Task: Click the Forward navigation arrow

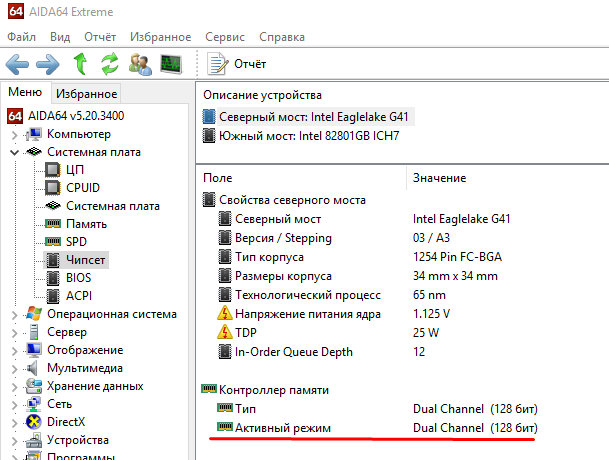Action: [48, 64]
